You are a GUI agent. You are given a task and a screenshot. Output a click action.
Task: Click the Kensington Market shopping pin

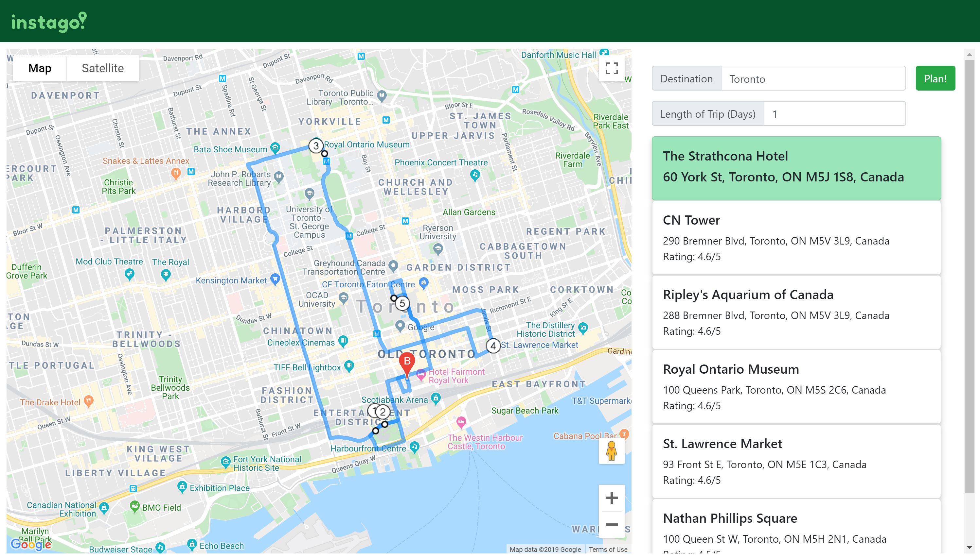tap(275, 278)
